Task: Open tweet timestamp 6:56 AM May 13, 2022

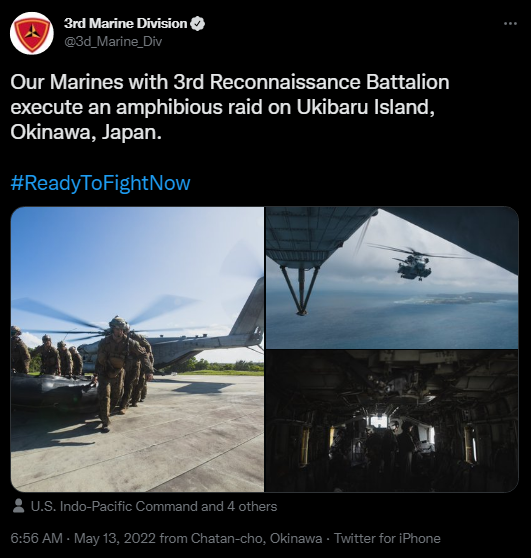Action: tap(83, 538)
